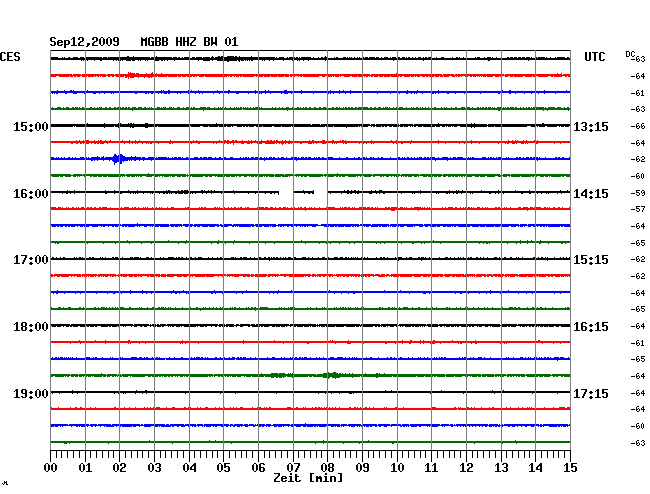
Task: Click minute 05 on the time axis
Action: (x=223, y=468)
